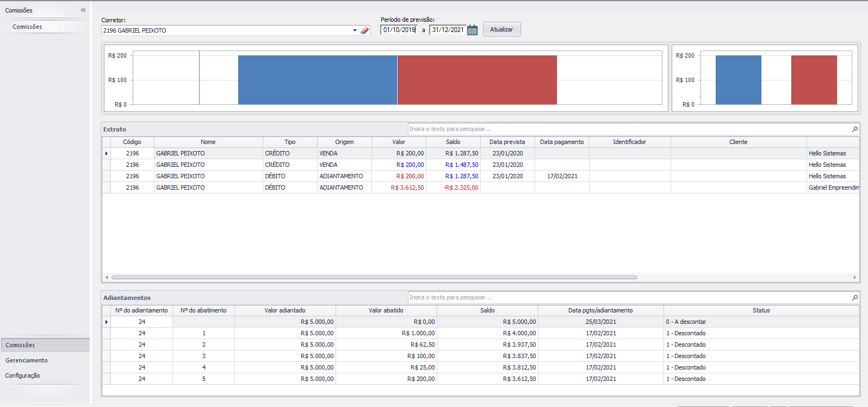
Task: Select the R$ 4.000,00 saldo cell
Action: pos(487,333)
